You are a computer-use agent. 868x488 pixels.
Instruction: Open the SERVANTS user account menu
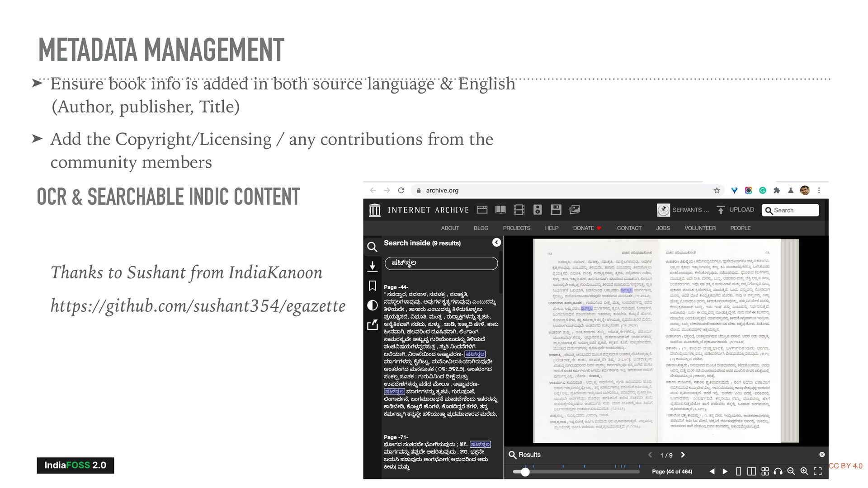683,210
